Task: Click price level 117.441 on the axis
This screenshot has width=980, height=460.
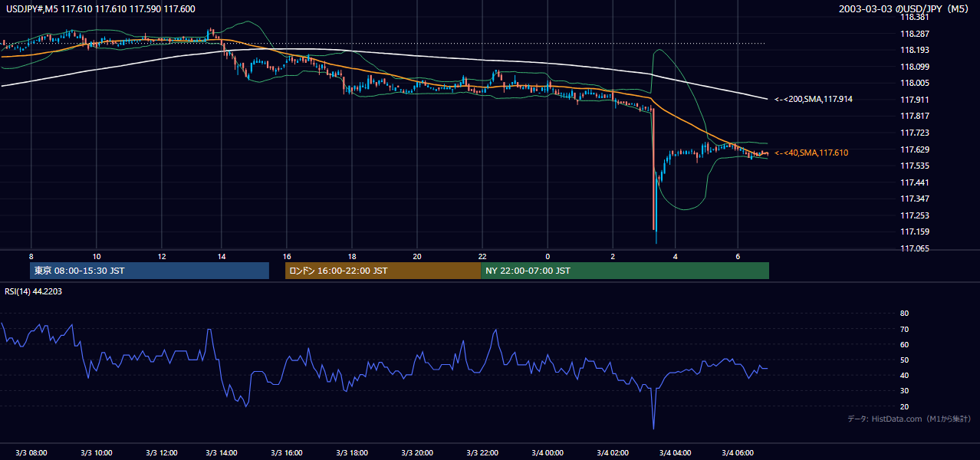Action: [x=914, y=182]
